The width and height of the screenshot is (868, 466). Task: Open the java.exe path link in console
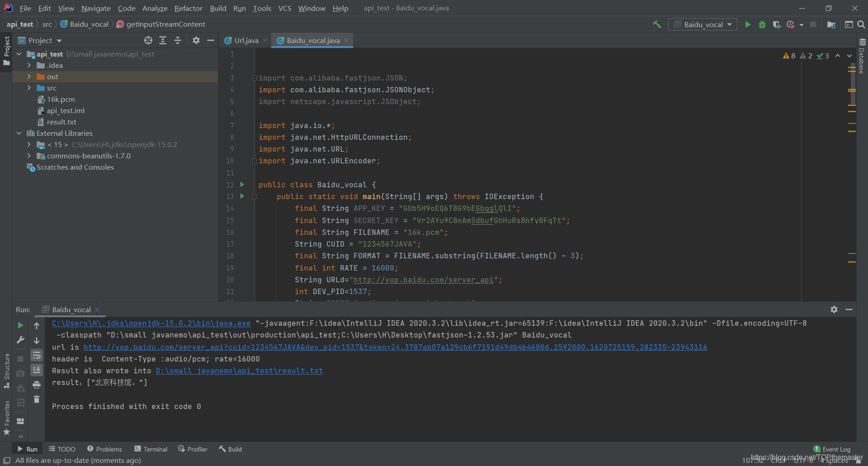tap(151, 323)
